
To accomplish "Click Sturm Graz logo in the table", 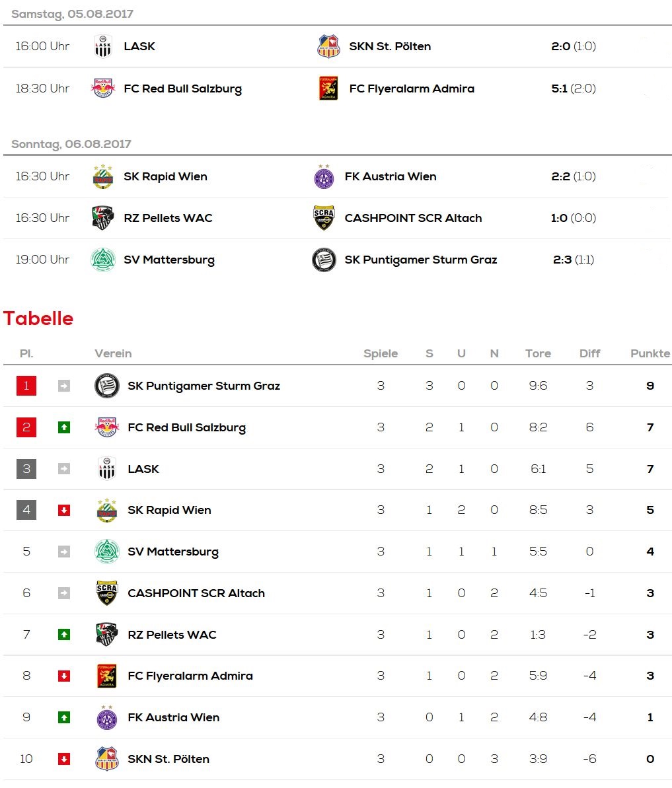I will [106, 386].
